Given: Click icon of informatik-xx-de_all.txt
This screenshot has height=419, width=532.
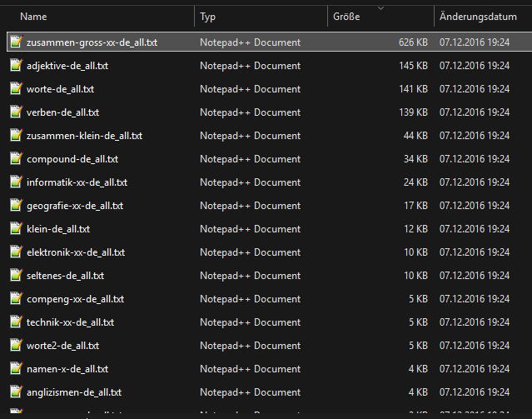Looking at the screenshot, I should [16, 182].
